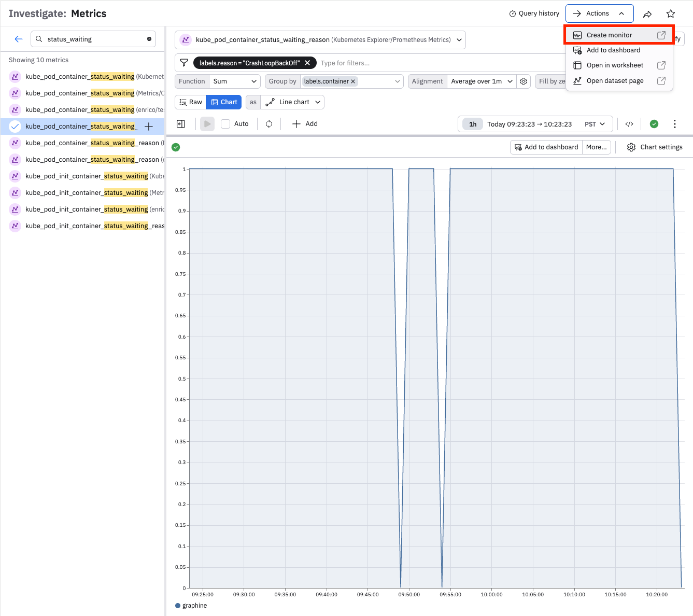The width and height of the screenshot is (693, 616).
Task: Open Query history
Action: tap(534, 13)
